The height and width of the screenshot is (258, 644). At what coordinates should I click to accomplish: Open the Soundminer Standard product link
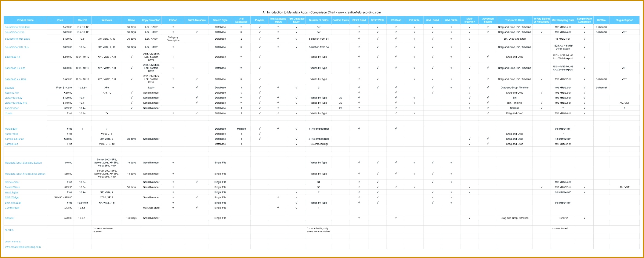click(x=18, y=27)
